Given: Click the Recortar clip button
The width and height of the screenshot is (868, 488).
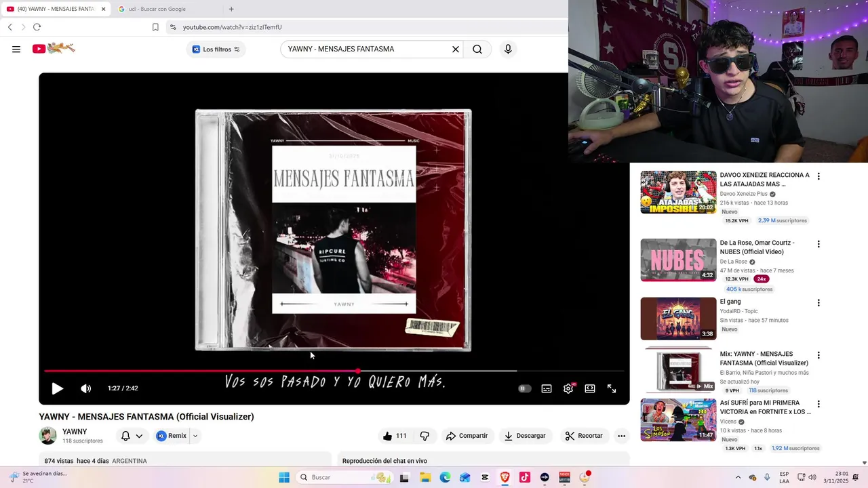Looking at the screenshot, I should pyautogui.click(x=584, y=436).
